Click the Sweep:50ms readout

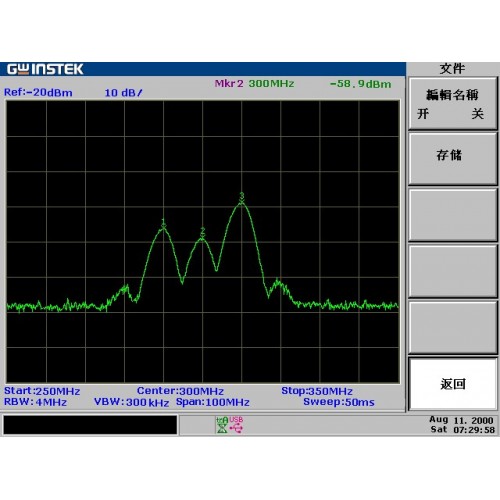pos(339,402)
